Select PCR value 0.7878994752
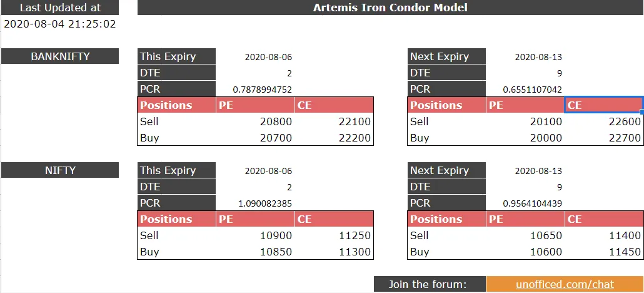The width and height of the screenshot is (644, 293). 262,90
